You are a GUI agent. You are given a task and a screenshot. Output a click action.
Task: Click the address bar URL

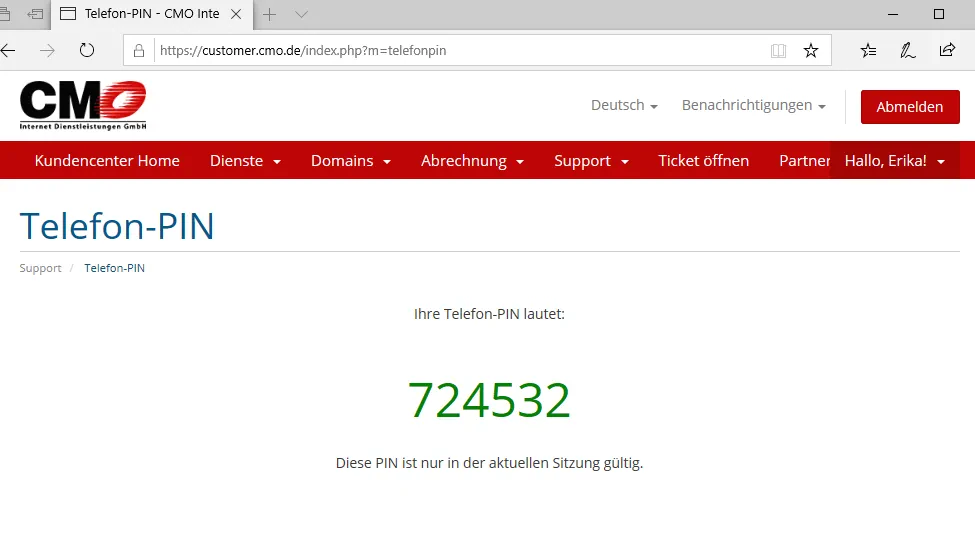pyautogui.click(x=303, y=50)
